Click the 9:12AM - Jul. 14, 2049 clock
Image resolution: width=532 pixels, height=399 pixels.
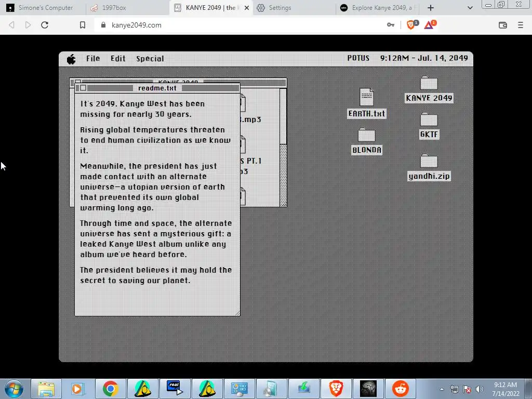click(x=424, y=58)
